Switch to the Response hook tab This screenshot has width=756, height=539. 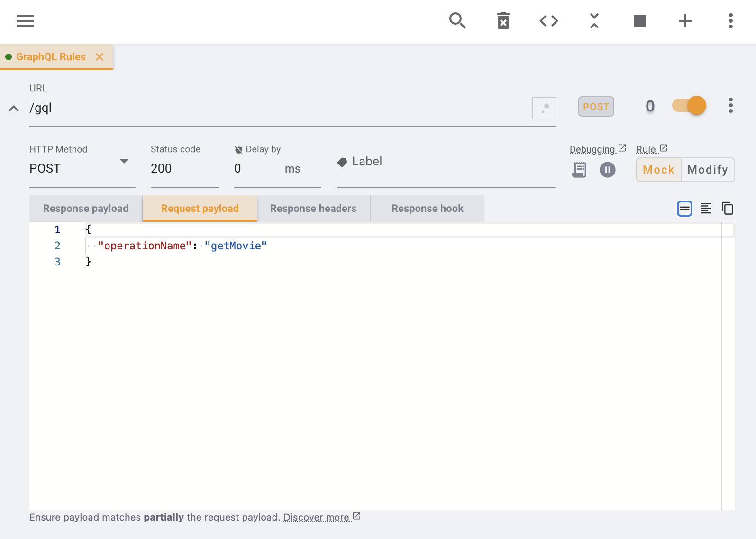point(427,209)
